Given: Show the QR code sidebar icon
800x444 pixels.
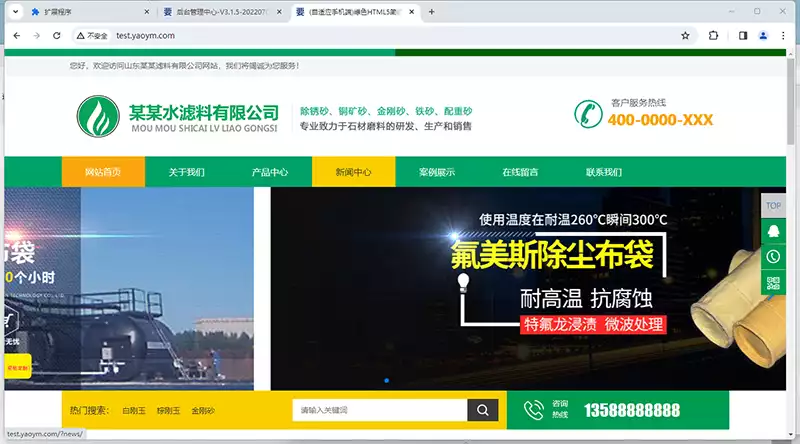Looking at the screenshot, I should [773, 283].
